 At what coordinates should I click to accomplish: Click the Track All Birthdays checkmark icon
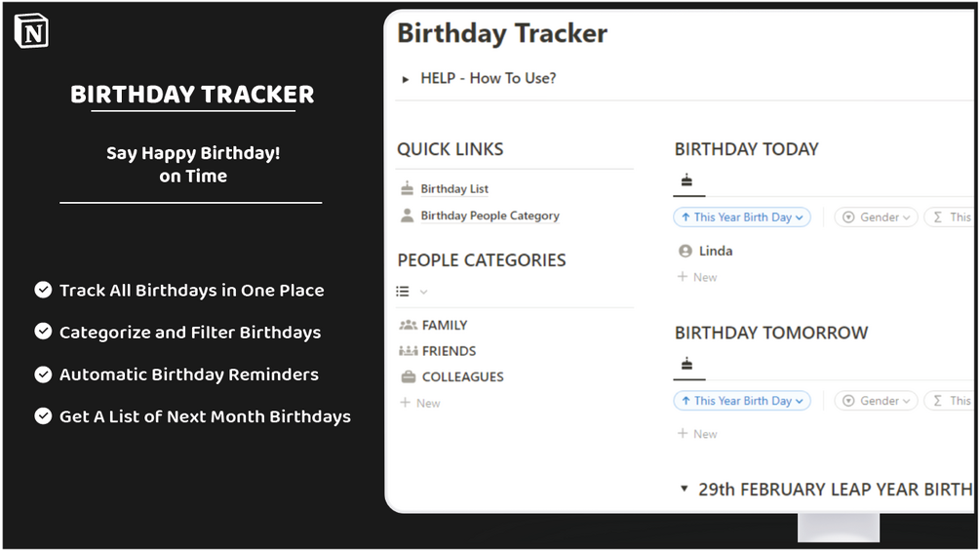click(x=43, y=290)
